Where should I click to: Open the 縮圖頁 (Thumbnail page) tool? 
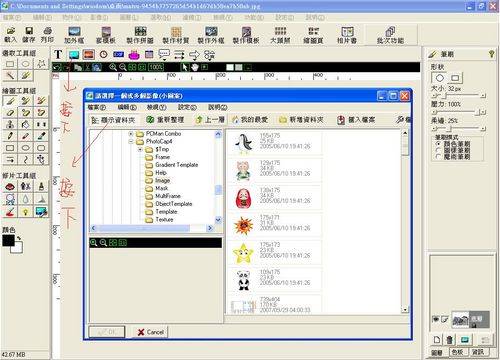point(313,35)
